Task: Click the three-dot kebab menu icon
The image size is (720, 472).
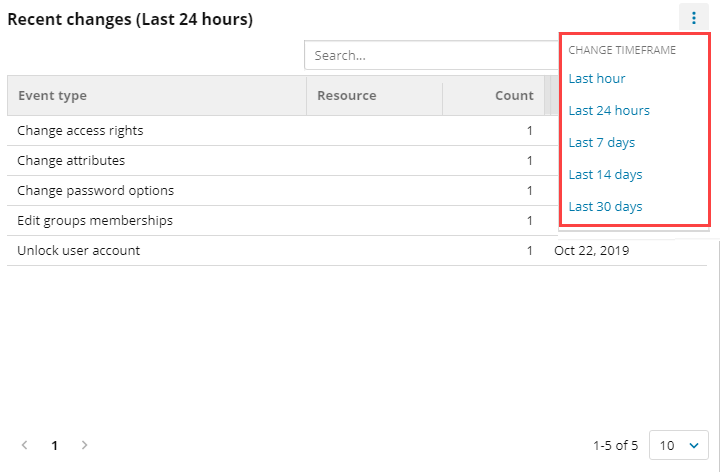Action: [693, 18]
